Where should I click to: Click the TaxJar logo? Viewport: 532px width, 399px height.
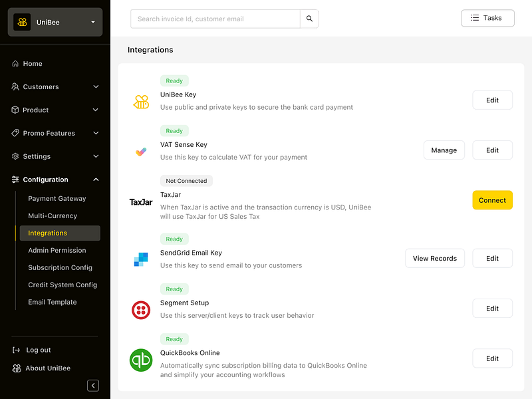click(x=141, y=202)
